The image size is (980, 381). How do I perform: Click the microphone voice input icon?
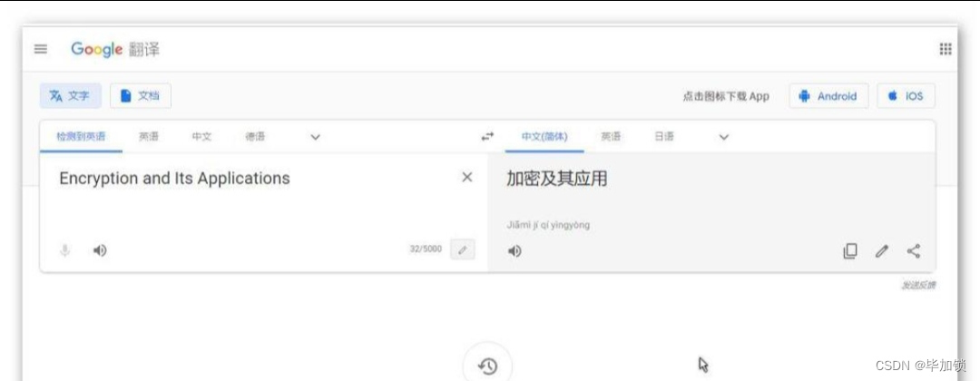coord(65,250)
